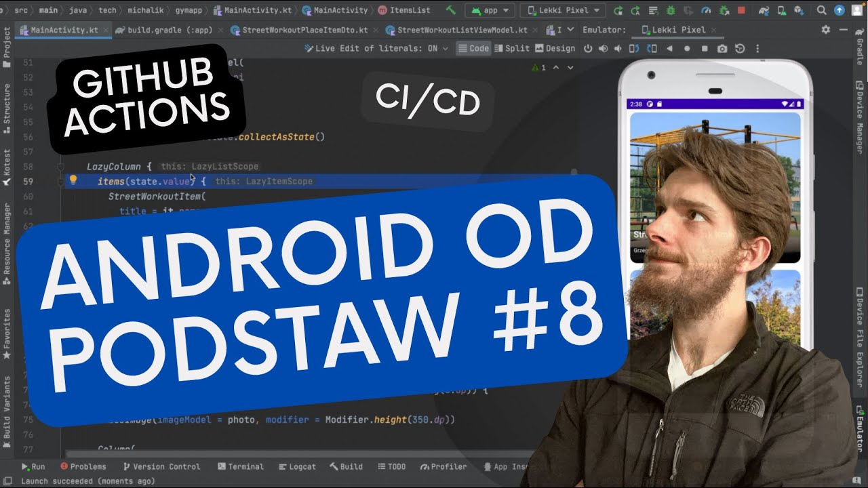Image resolution: width=868 pixels, height=488 pixels.
Task: Open the Version Control tool window
Action: [161, 466]
